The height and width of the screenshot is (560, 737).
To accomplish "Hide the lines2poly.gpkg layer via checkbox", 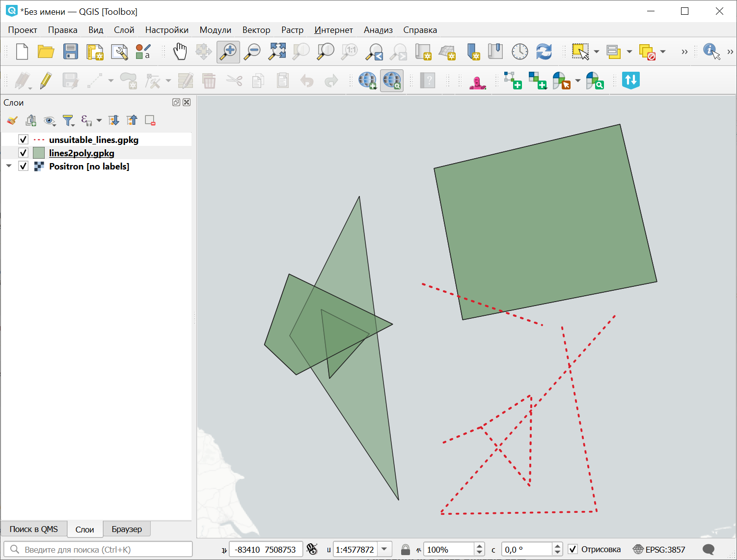I will (23, 153).
